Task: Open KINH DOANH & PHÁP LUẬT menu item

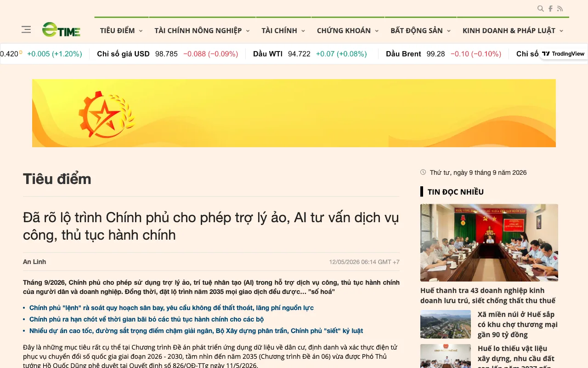Action: (x=509, y=30)
